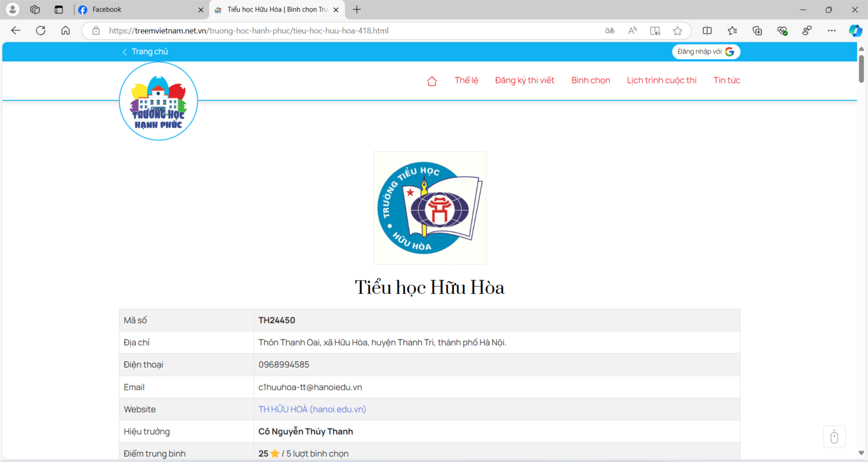Open the TH HỮU HOÀ (hanoi.edu.vn) link

click(312, 409)
